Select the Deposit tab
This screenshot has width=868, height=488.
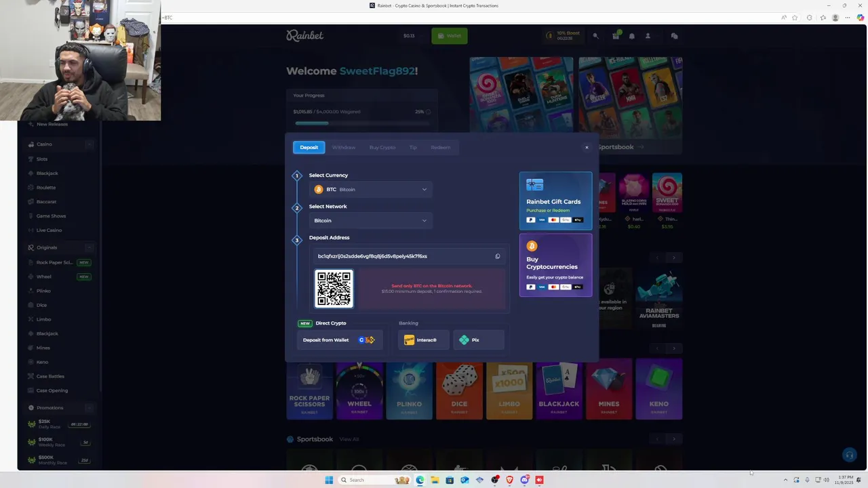pyautogui.click(x=309, y=147)
